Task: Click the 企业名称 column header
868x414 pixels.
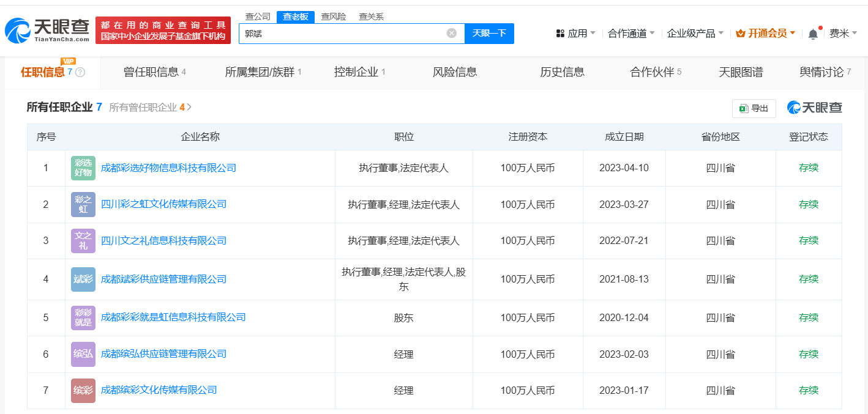Action: coord(200,137)
